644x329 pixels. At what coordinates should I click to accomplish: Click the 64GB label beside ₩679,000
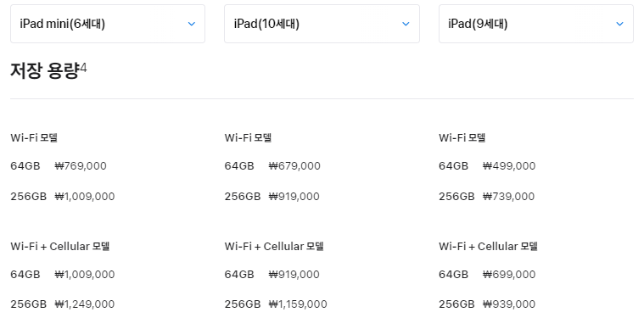[x=239, y=165]
